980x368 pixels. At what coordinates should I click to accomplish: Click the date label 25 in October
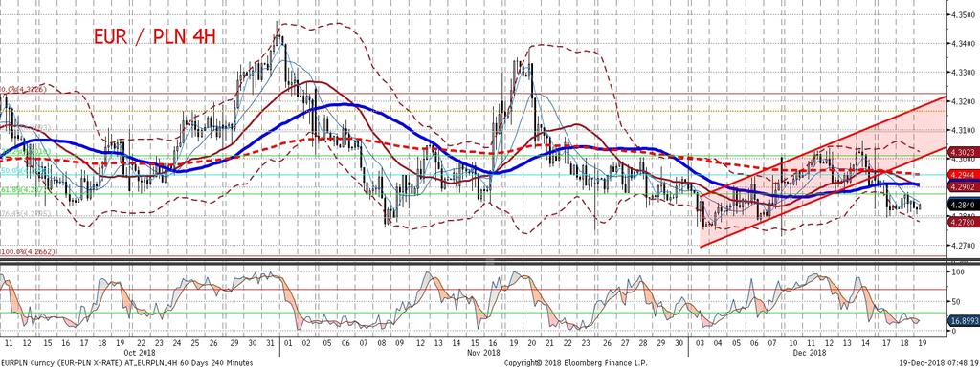[x=195, y=344]
